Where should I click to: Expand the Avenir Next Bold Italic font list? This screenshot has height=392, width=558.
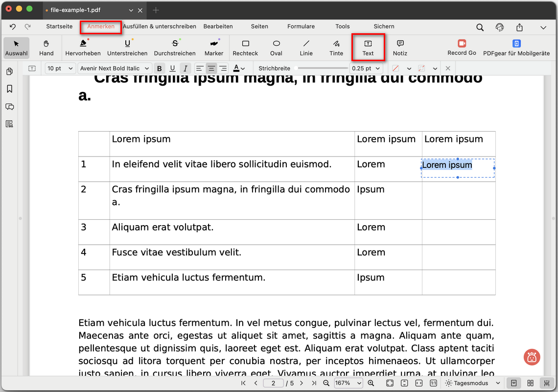click(x=114, y=69)
